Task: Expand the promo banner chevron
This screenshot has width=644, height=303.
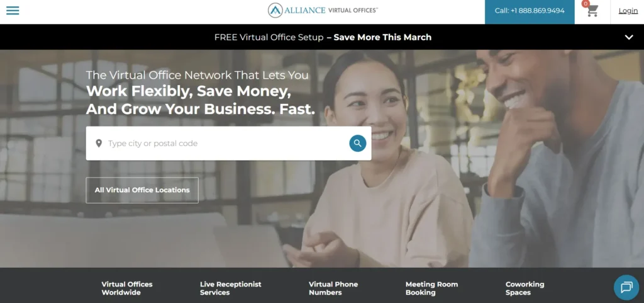Action: coord(629,37)
